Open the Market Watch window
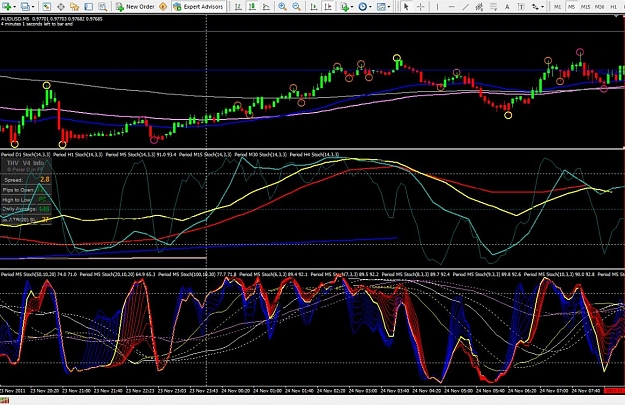This screenshot has height=405, width=625. point(47,6)
